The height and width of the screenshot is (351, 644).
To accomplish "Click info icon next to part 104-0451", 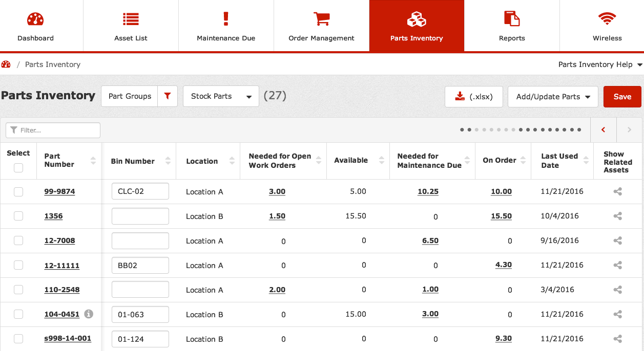I will [x=89, y=314].
